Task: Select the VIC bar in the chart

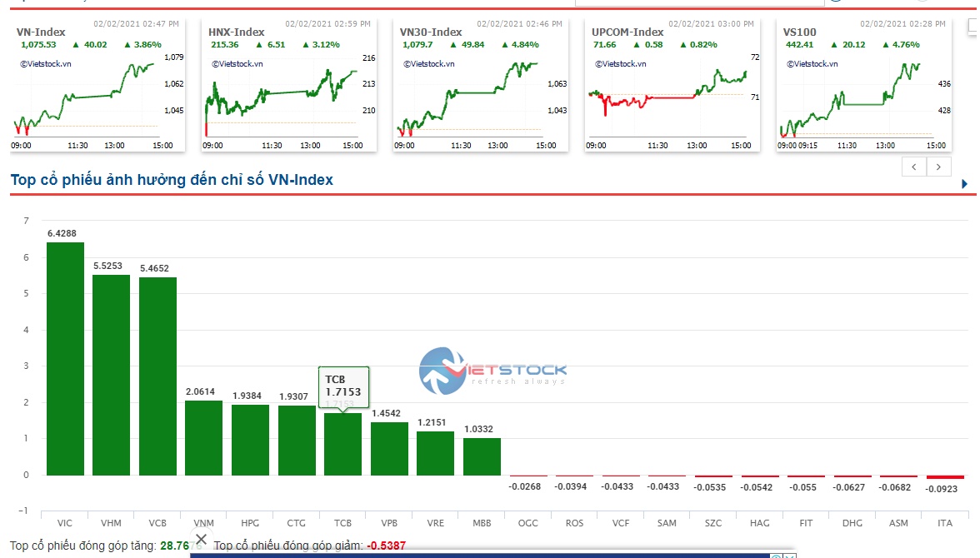Action: click(65, 358)
